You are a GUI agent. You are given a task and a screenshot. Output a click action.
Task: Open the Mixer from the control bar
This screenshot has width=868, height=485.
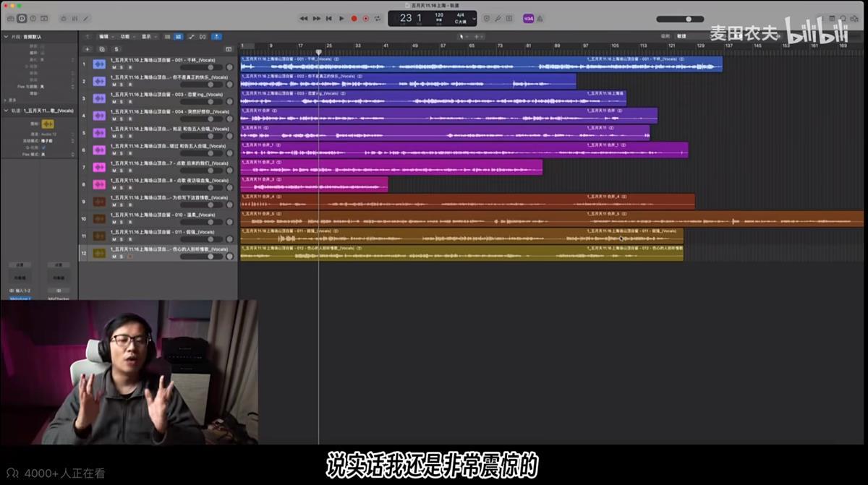tap(75, 18)
